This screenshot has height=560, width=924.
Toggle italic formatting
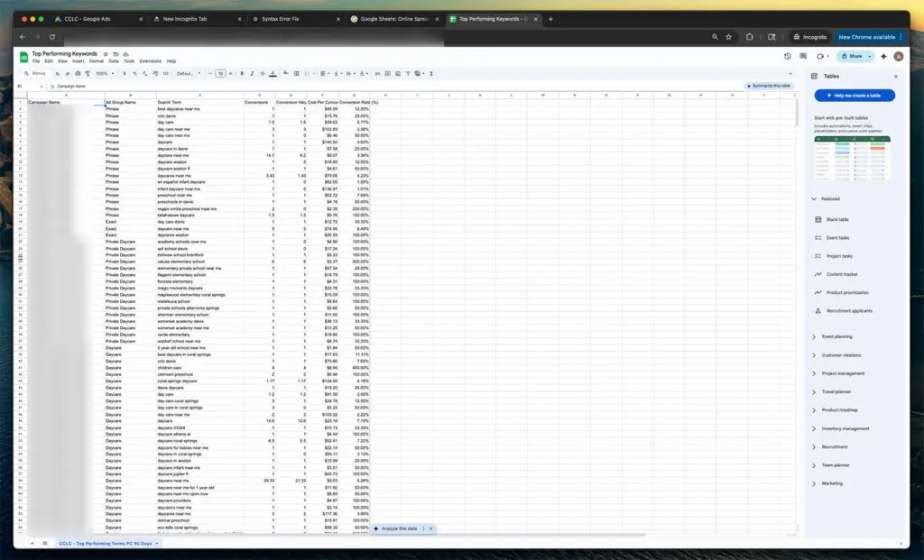(x=252, y=72)
